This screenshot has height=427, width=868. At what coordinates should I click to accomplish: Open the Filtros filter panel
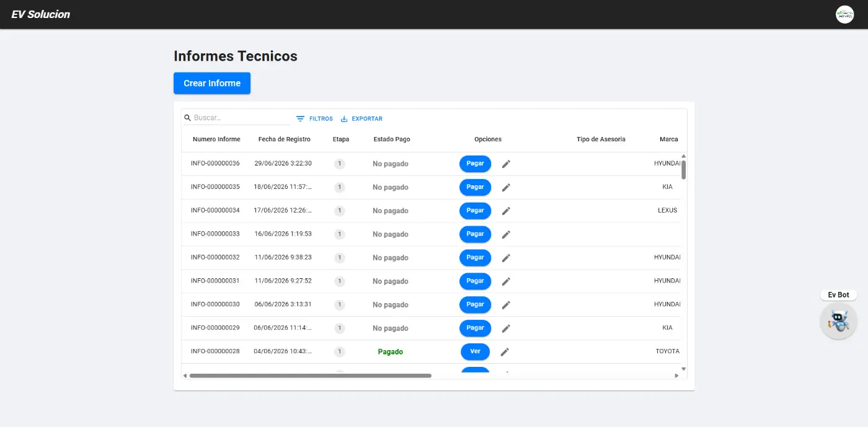click(314, 118)
